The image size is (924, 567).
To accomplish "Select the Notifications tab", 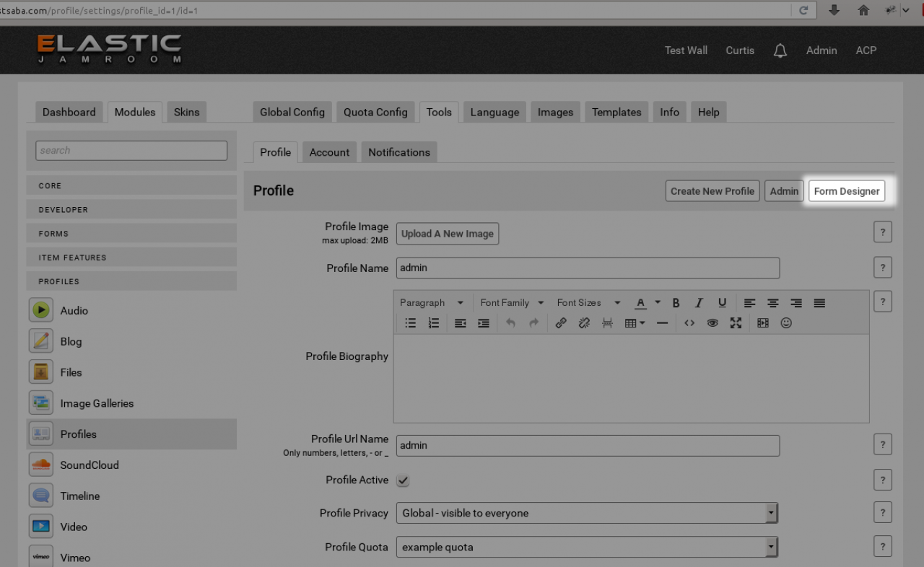I will pyautogui.click(x=398, y=152).
